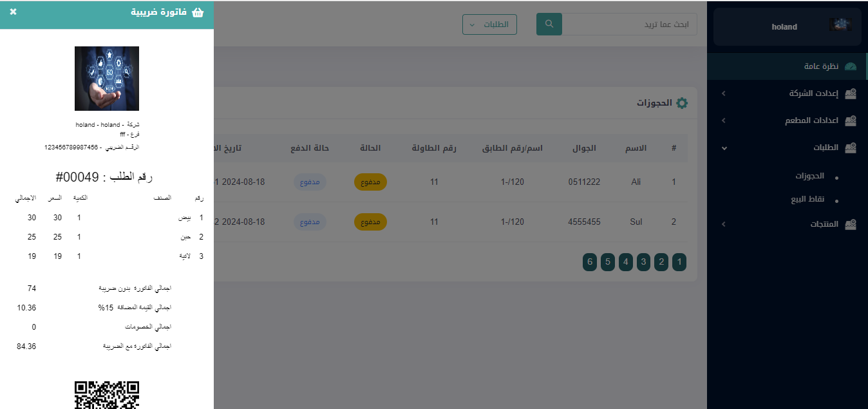The height and width of the screenshot is (409, 868).
Task: Click the orders menu sidebar icon
Action: click(x=851, y=148)
